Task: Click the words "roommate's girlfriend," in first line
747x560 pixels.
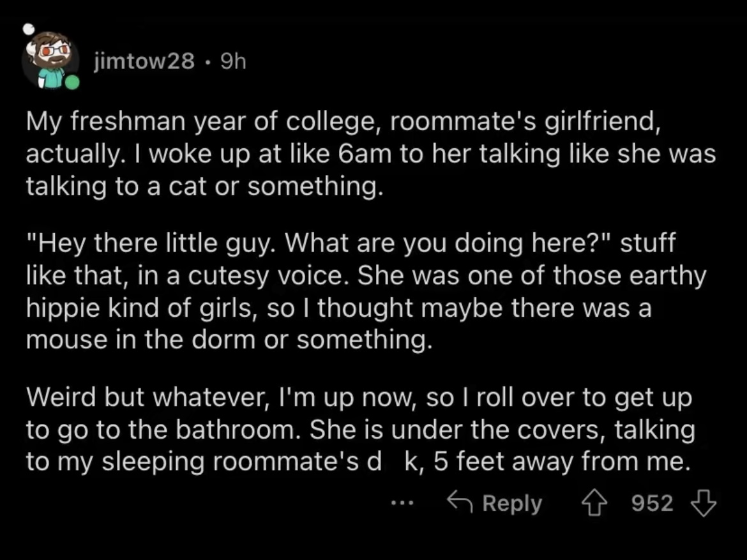Action: [x=525, y=121]
